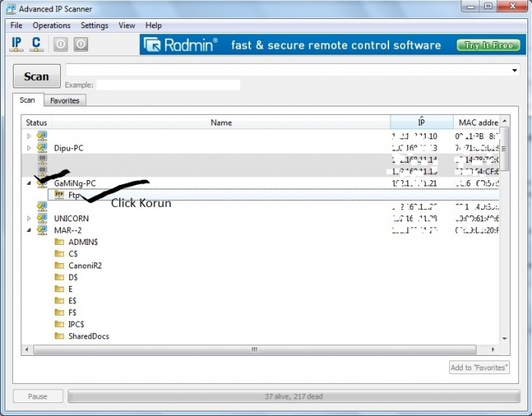
Task: Open the View menu
Action: coord(127,25)
